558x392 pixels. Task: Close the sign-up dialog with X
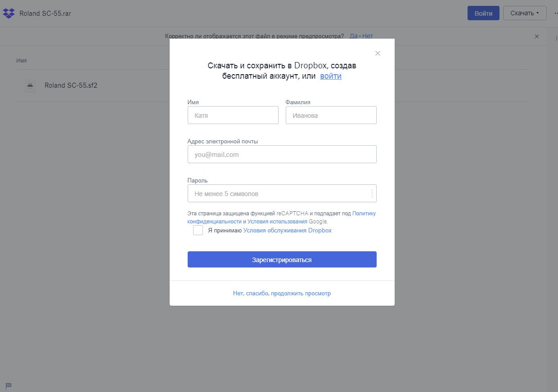point(378,53)
